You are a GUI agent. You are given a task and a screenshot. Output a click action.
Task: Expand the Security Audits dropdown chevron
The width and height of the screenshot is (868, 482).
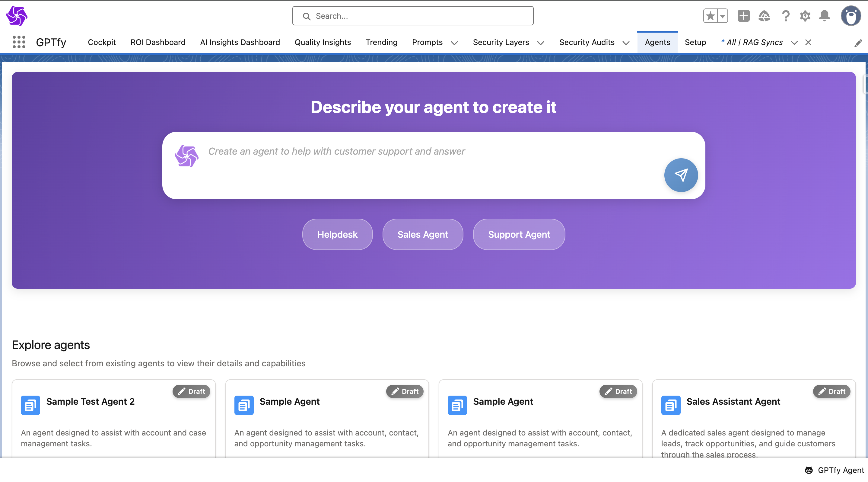pos(626,43)
